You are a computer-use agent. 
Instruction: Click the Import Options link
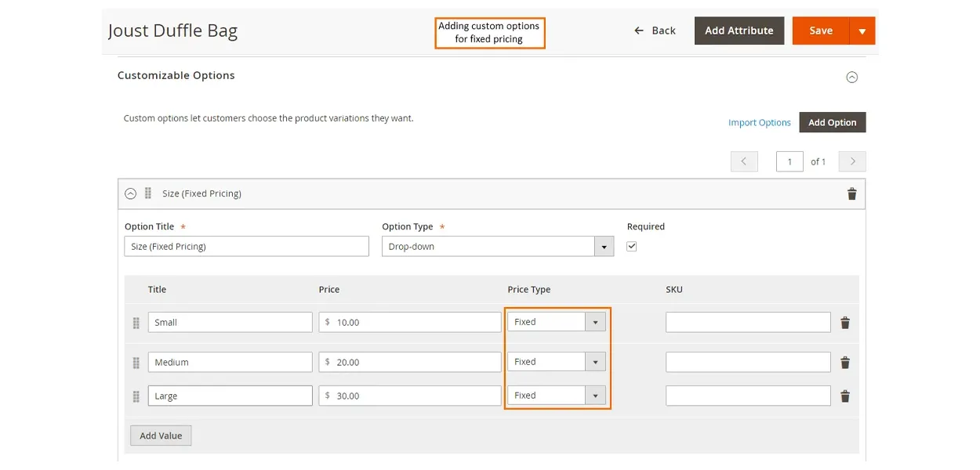[x=759, y=123]
